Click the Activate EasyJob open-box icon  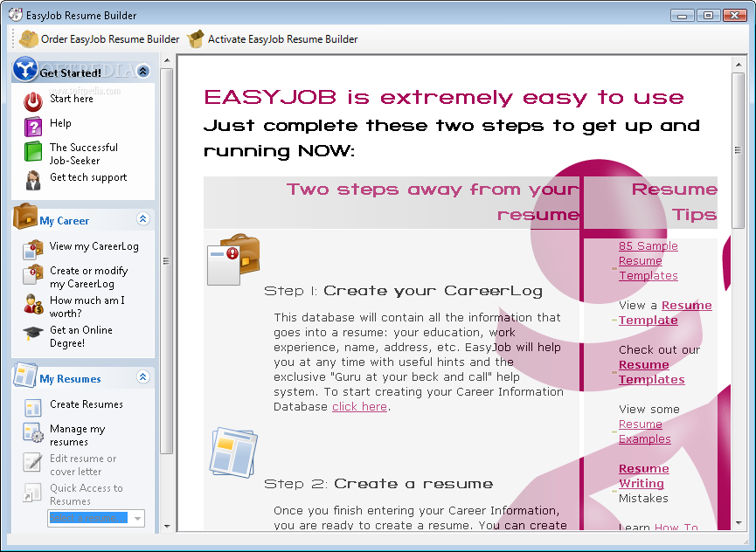pyautogui.click(x=195, y=39)
